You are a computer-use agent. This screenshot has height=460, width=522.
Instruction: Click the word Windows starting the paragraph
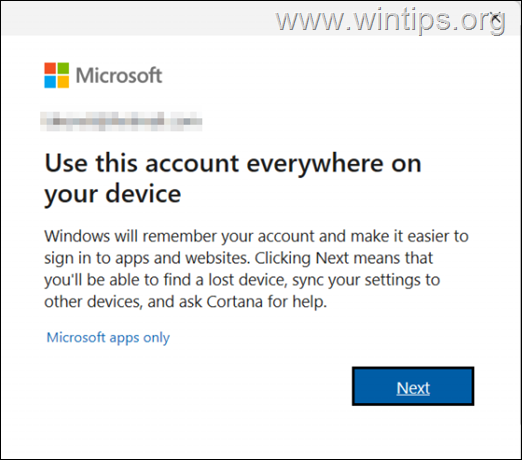coord(77,236)
